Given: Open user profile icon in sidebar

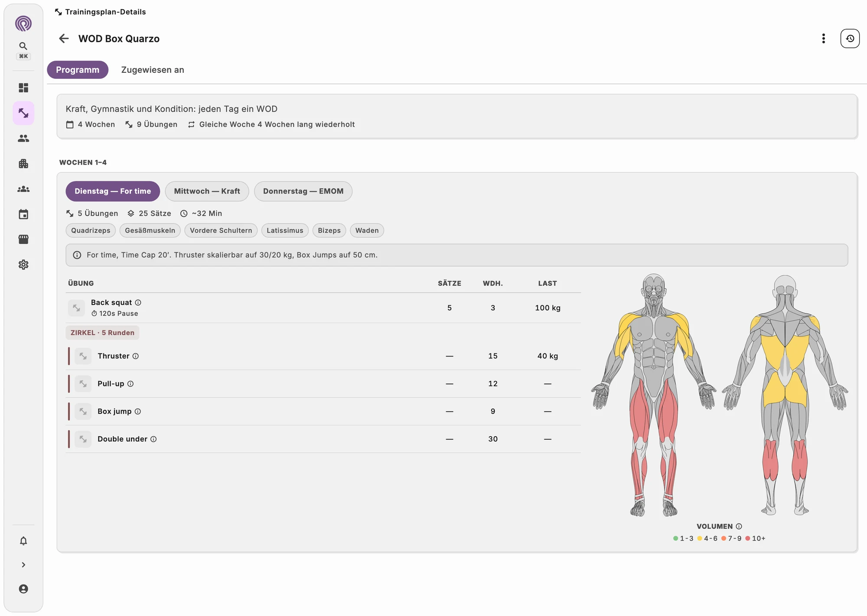Looking at the screenshot, I should 23,589.
